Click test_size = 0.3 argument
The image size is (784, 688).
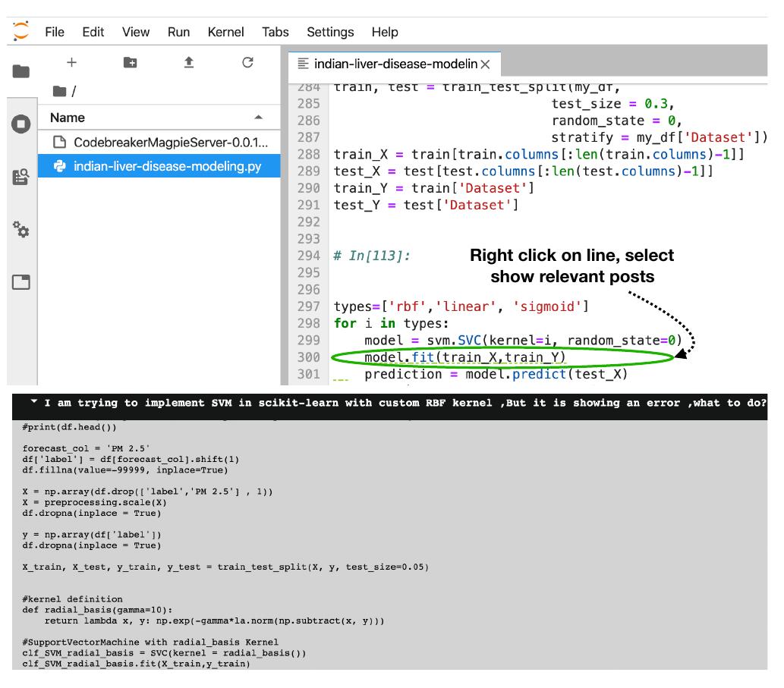point(613,104)
